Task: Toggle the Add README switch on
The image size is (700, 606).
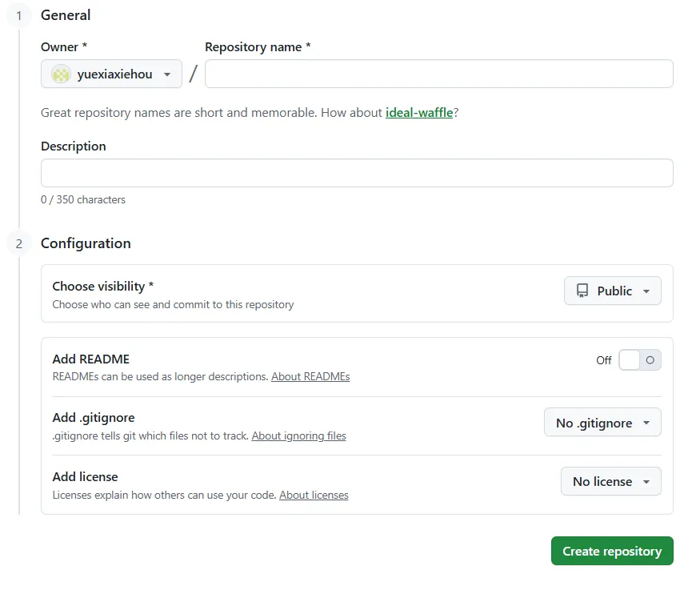Action: point(640,360)
